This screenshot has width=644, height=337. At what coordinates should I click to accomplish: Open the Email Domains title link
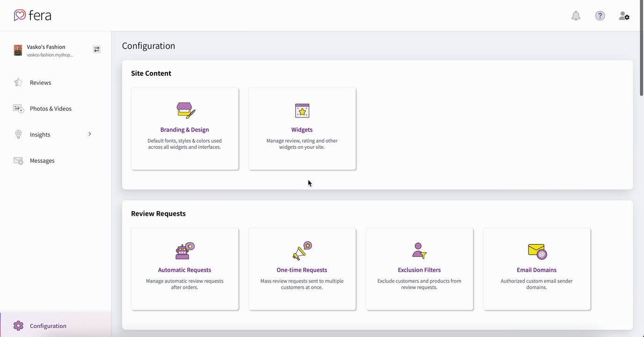(x=536, y=270)
